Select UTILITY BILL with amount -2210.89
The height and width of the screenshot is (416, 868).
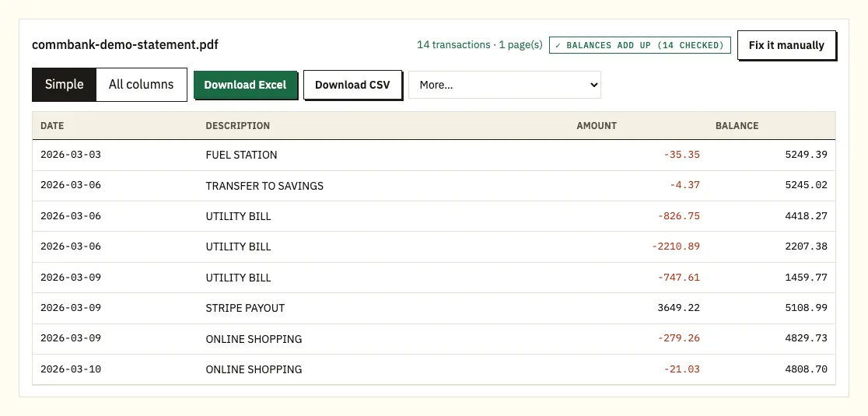[238, 246]
